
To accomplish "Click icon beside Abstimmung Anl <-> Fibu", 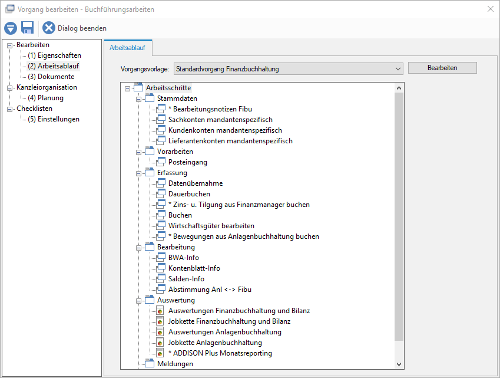I will pyautogui.click(x=161, y=289).
